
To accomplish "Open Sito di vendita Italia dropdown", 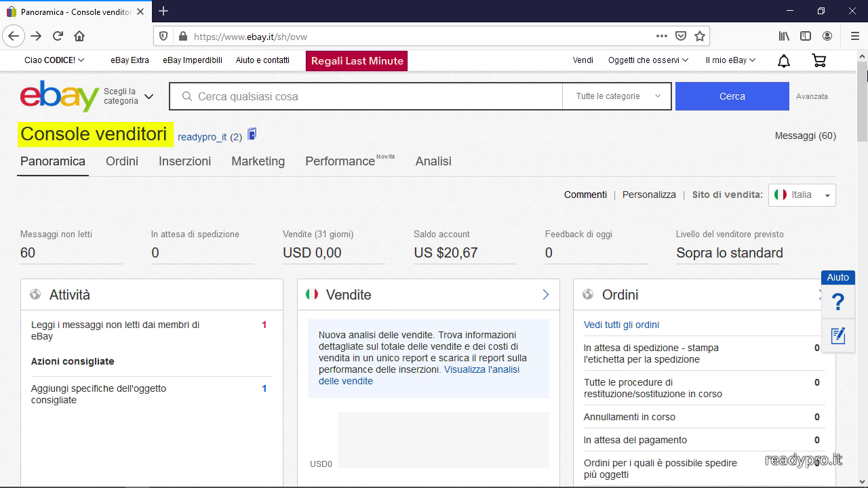I will coord(802,195).
